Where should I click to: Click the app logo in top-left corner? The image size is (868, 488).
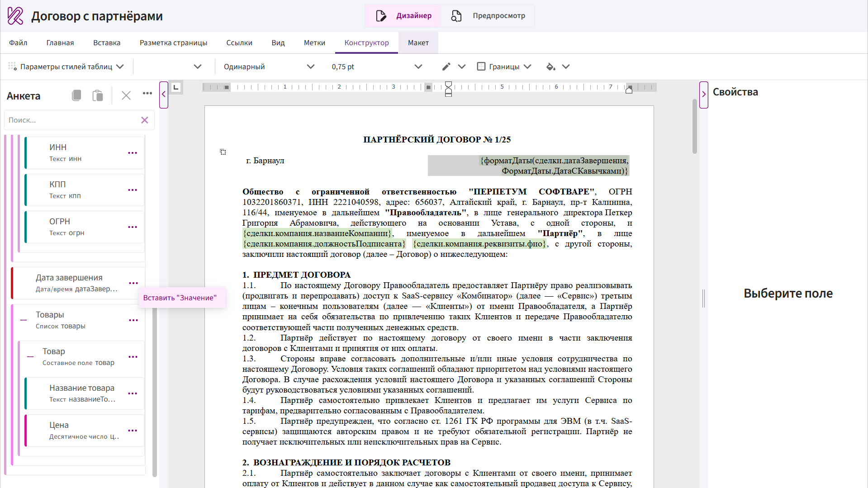[15, 16]
